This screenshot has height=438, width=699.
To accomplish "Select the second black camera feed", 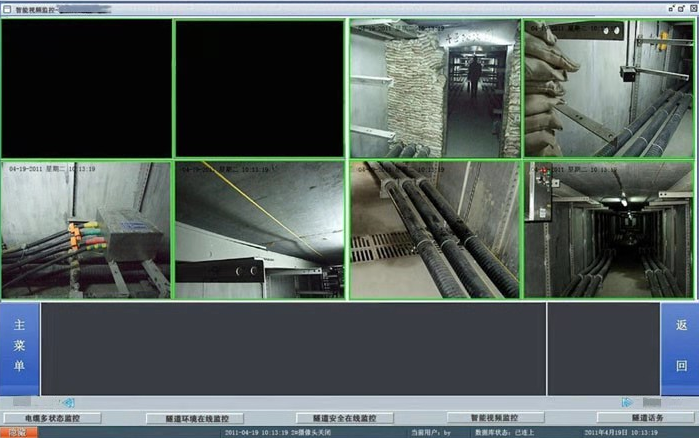I will coord(260,88).
